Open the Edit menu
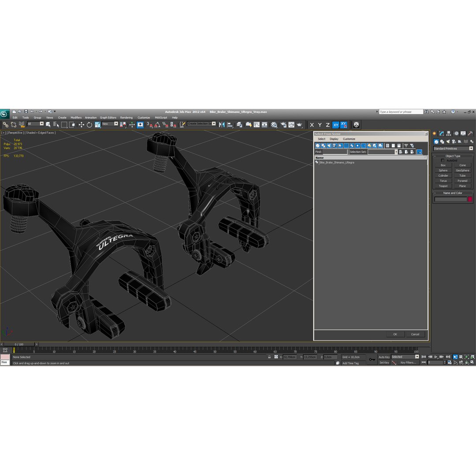 pyautogui.click(x=15, y=118)
